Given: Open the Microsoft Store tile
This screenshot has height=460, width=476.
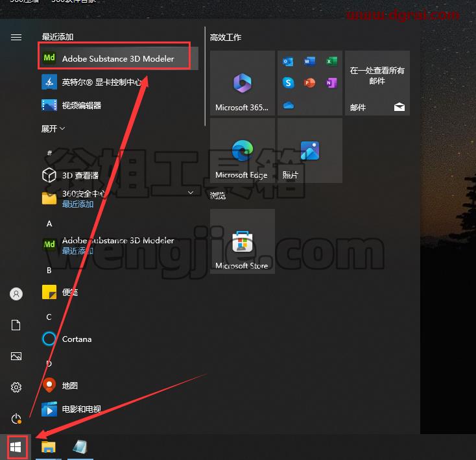Looking at the screenshot, I should pos(243,241).
